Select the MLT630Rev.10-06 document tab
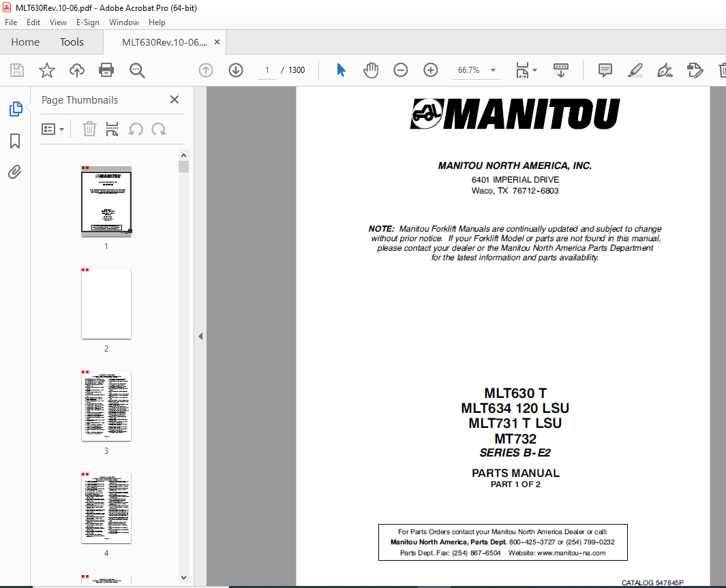This screenshot has height=588, width=726. [x=164, y=42]
